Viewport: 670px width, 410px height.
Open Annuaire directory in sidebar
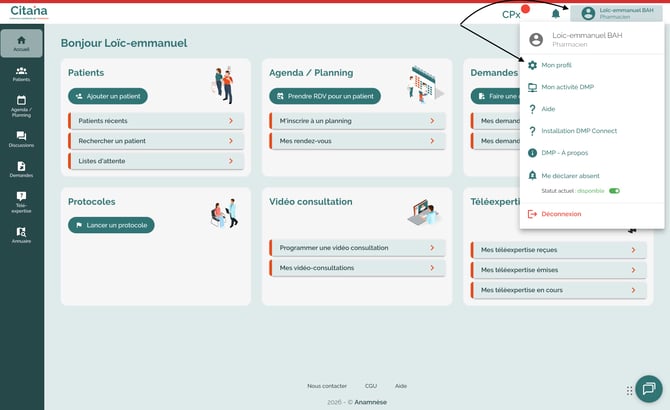pyautogui.click(x=22, y=234)
